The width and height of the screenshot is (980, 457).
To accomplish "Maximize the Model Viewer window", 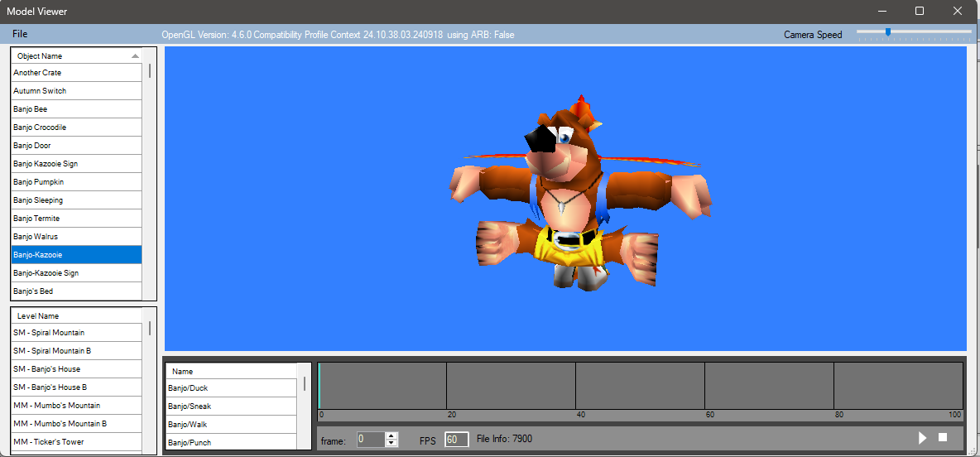I will click(x=920, y=11).
